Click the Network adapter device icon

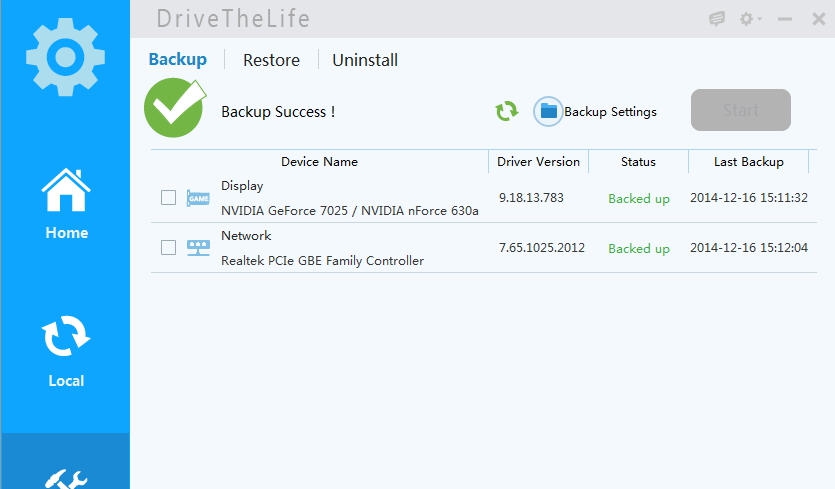point(199,248)
